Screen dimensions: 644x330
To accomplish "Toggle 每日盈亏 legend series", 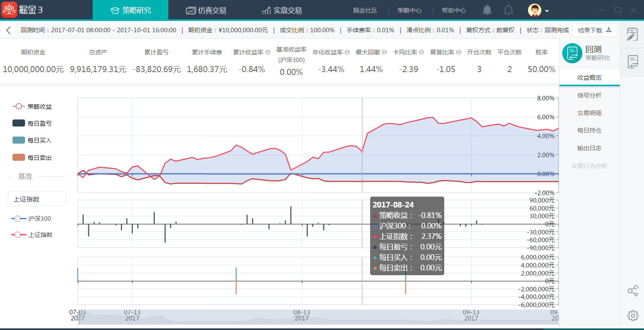I will pyautogui.click(x=32, y=123).
